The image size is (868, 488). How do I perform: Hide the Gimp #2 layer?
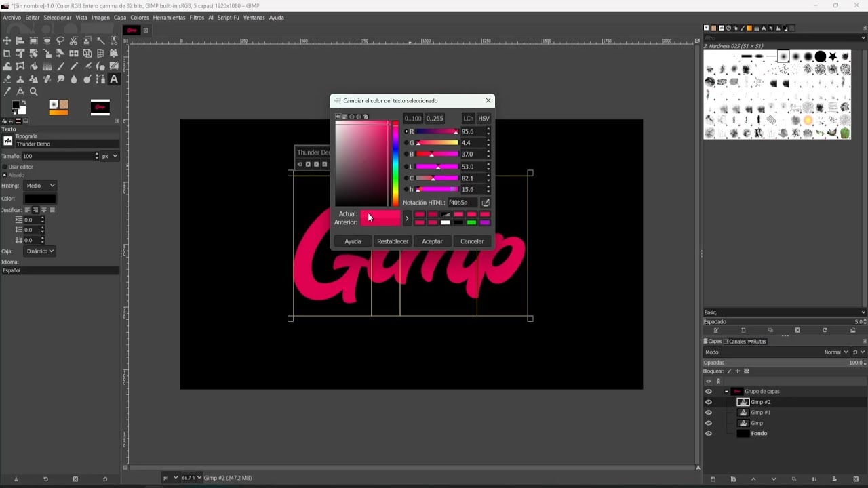click(x=709, y=402)
